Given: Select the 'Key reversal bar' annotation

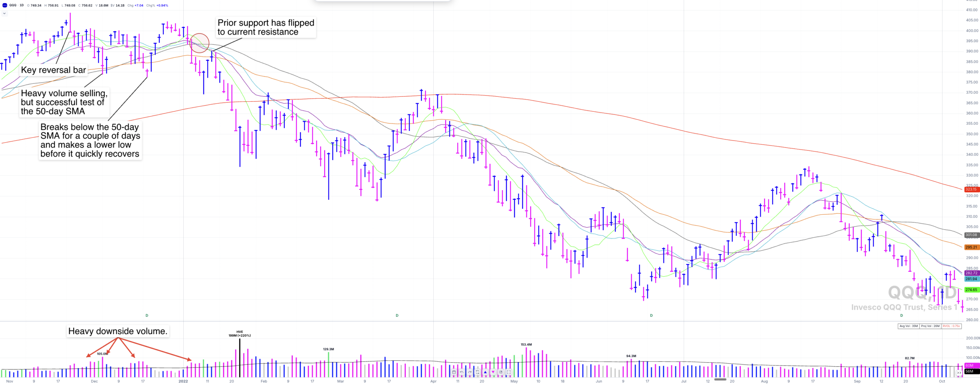Looking at the screenshot, I should click(x=54, y=70).
